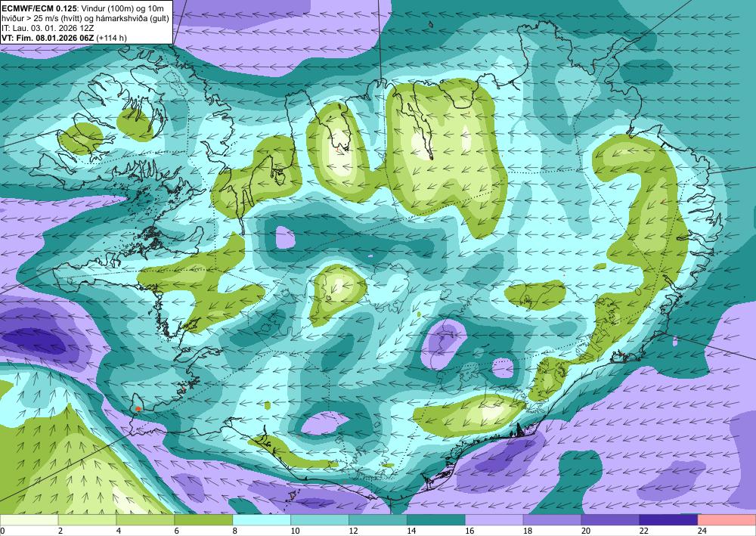Click the legend value '20'
The image size is (756, 536).
(586, 531)
